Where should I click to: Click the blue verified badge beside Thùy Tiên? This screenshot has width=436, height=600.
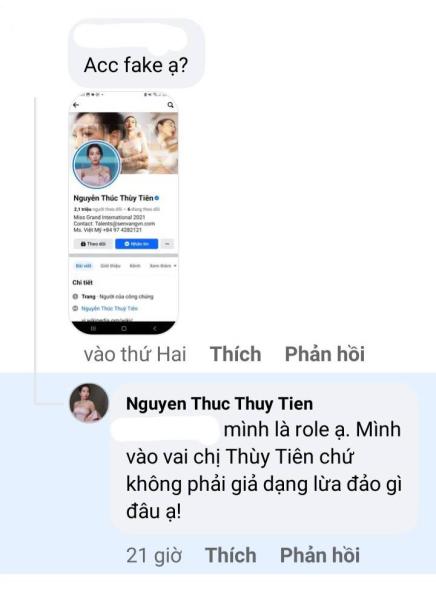[157, 198]
